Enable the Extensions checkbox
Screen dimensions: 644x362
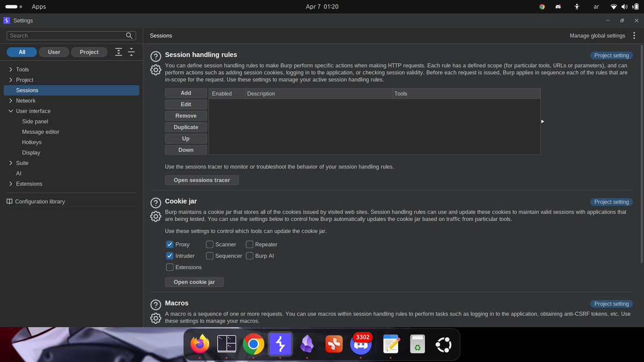click(x=170, y=267)
